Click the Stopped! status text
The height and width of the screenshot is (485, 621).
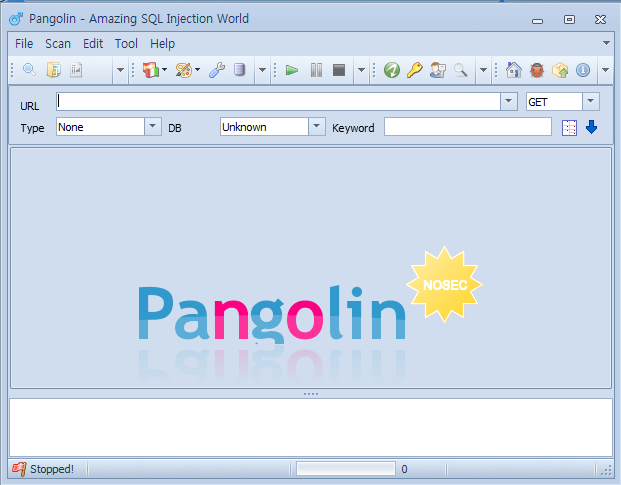52,469
